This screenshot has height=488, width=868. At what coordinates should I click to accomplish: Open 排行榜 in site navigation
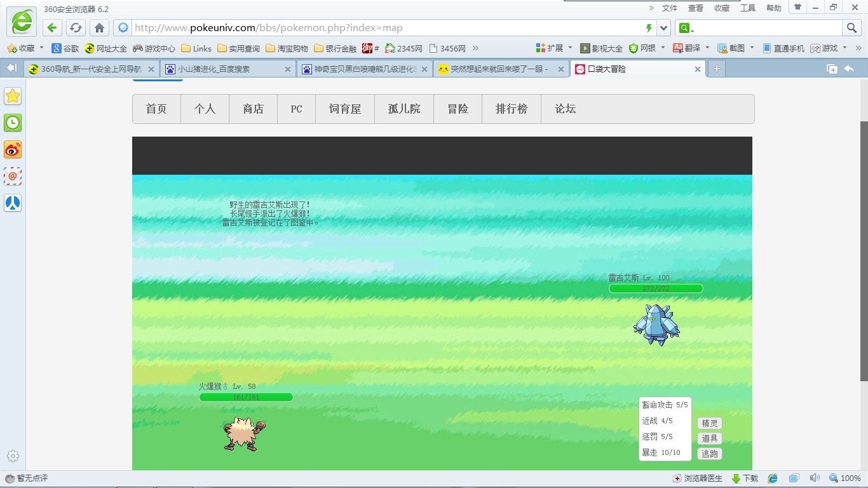512,109
